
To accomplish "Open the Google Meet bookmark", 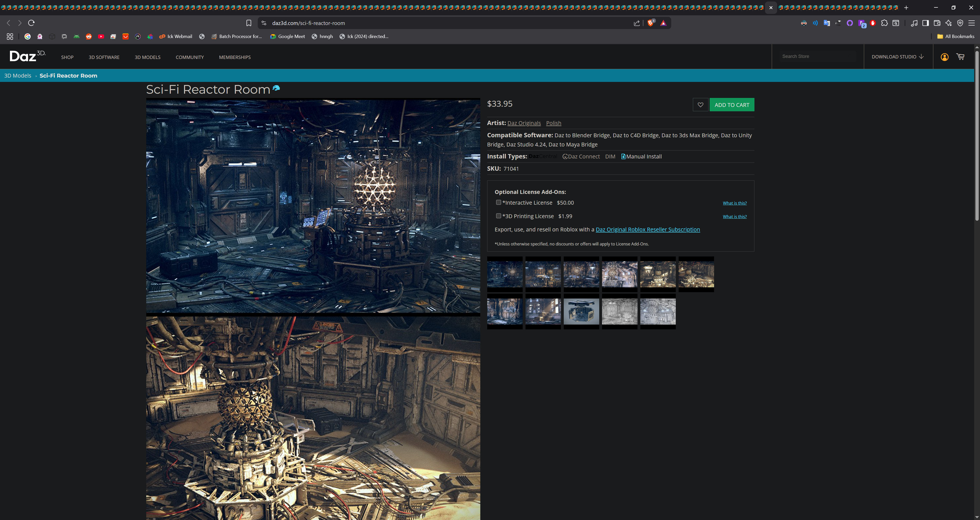I will coord(288,36).
